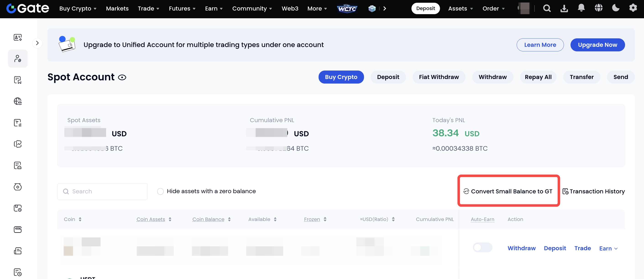Click the globe language icon
The image size is (644, 279).
pos(599,8)
